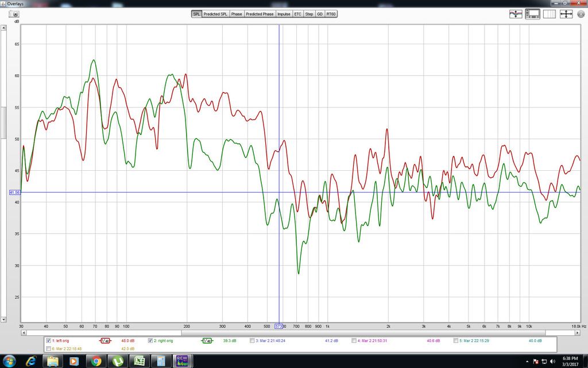Image resolution: width=588 pixels, height=368 pixels.
Task: Switch to the Predicted SPL tab
Action: [x=215, y=14]
